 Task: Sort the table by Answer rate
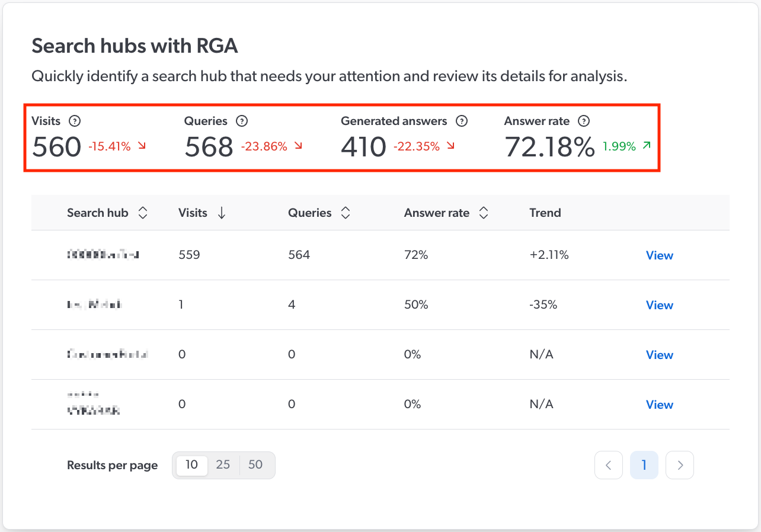click(484, 212)
